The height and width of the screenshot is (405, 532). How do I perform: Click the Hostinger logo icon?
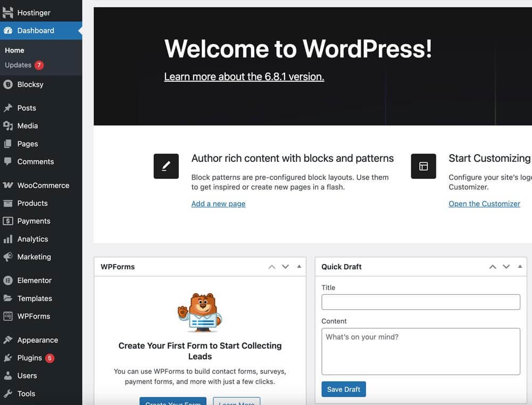click(8, 13)
